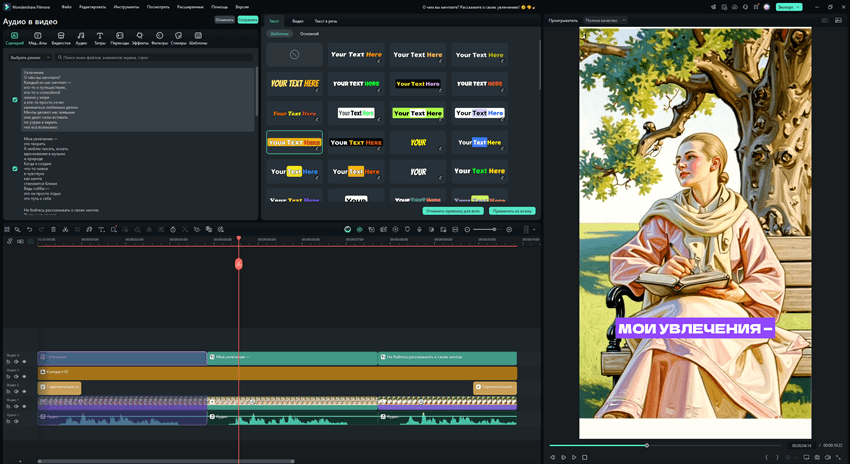Image resolution: width=850 pixels, height=464 pixels.
Task: Open the Стикеры (Stickers) panel icon
Action: point(178,38)
